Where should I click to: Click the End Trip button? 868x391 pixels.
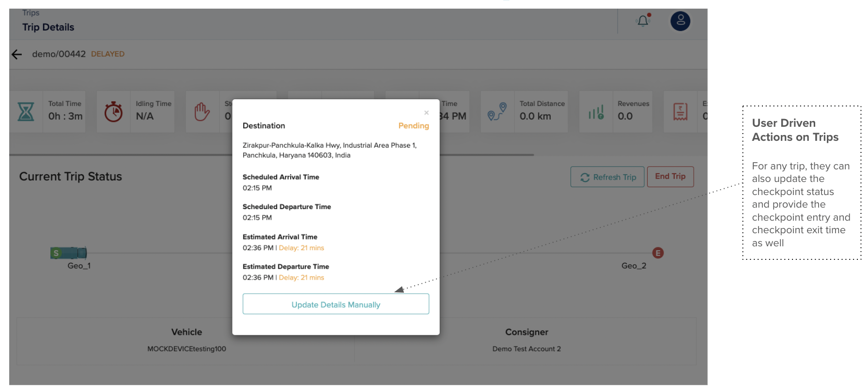pos(670,177)
